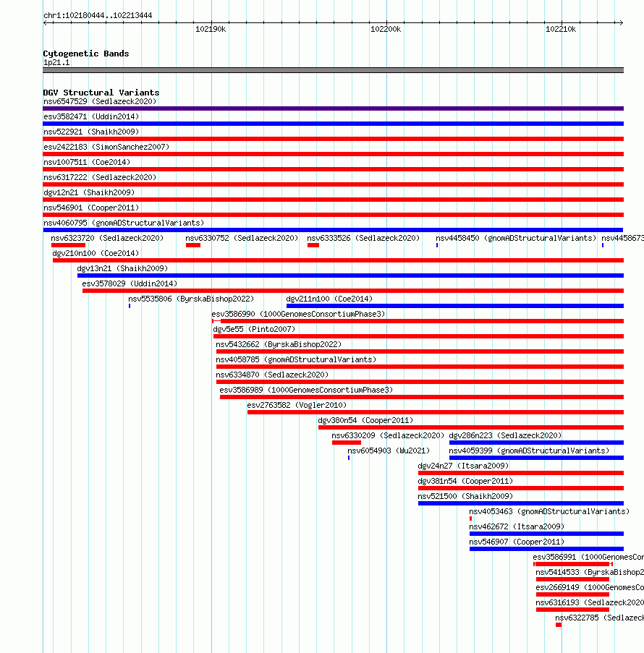Select the nsv6330752 (Sedlazeck2020) label
This screenshot has height=653, width=644.
click(x=242, y=238)
